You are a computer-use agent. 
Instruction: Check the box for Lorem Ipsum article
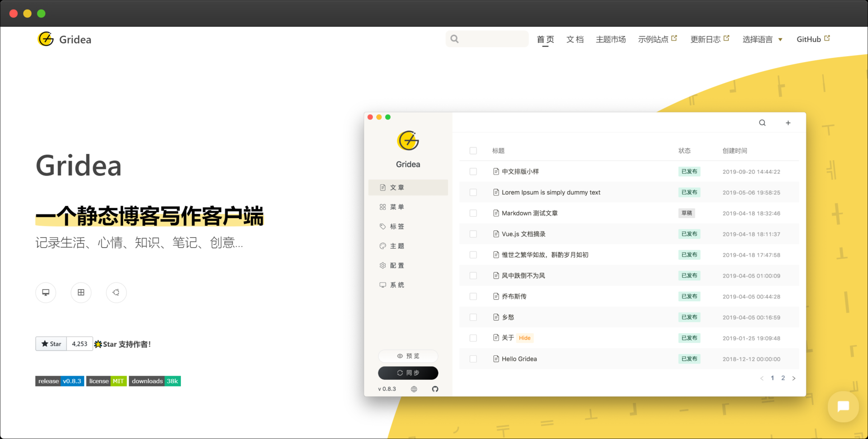point(473,192)
